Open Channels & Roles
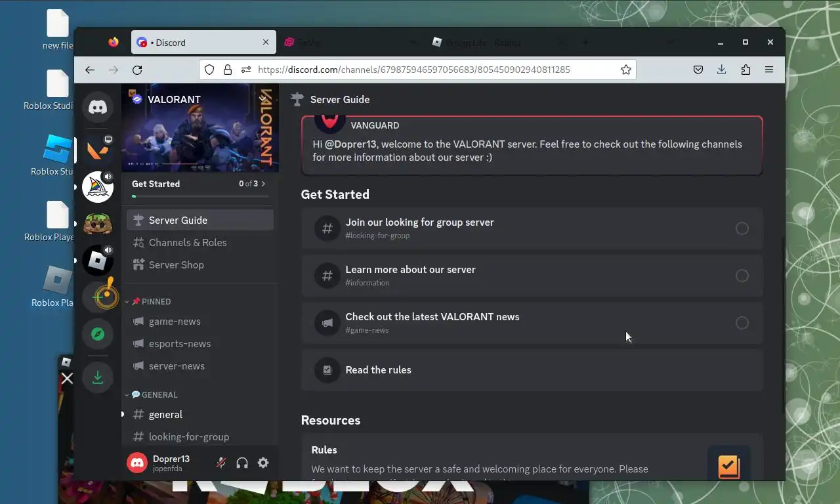840x504 pixels. 200,242
